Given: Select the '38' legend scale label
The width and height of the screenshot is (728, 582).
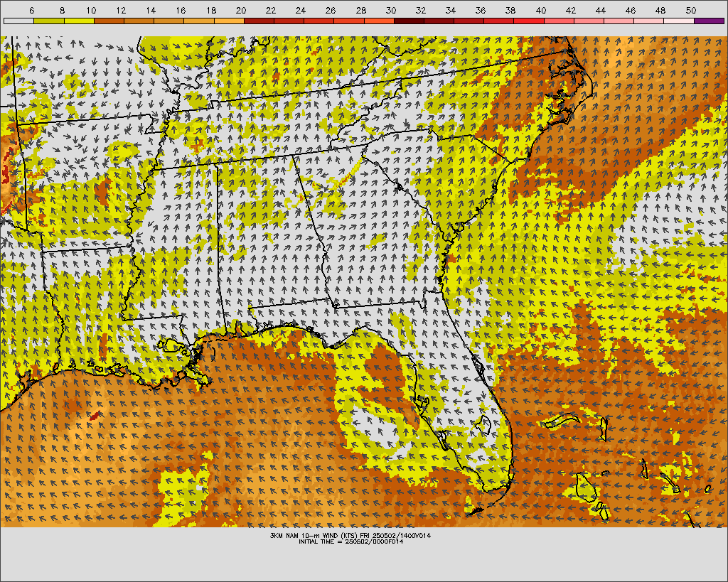Looking at the screenshot, I should click(510, 11).
